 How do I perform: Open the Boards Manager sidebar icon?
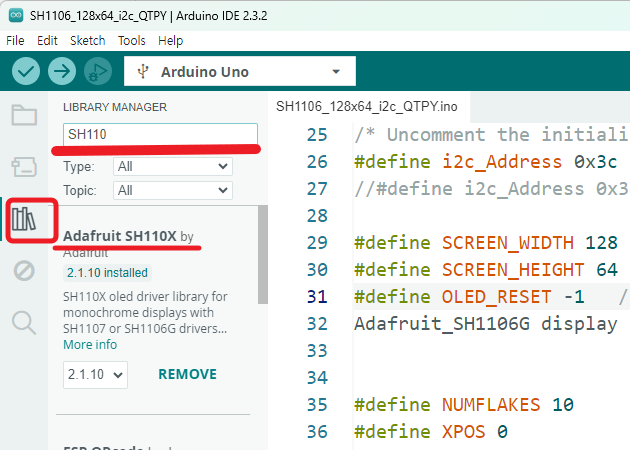pyautogui.click(x=24, y=167)
